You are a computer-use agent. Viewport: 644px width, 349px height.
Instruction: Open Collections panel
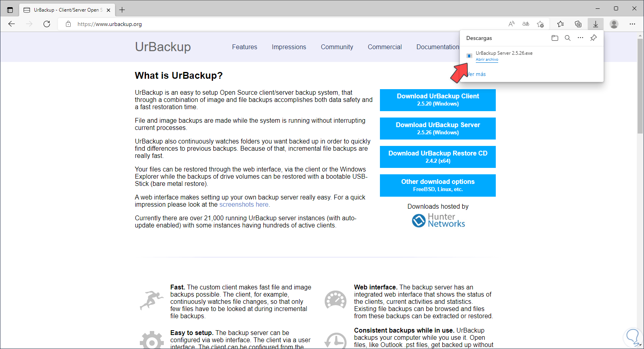coord(578,24)
